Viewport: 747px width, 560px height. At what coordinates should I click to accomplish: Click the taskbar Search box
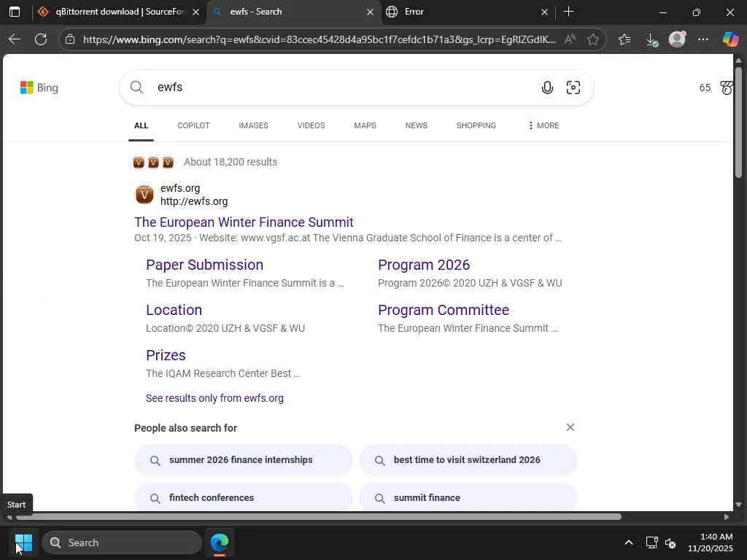click(122, 542)
